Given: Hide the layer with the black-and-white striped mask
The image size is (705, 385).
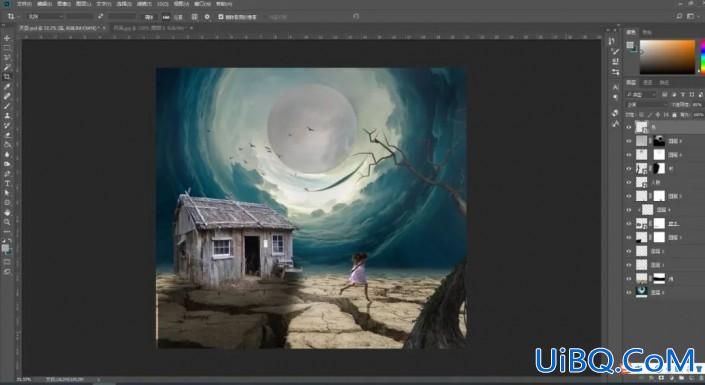Looking at the screenshot, I should [629, 279].
